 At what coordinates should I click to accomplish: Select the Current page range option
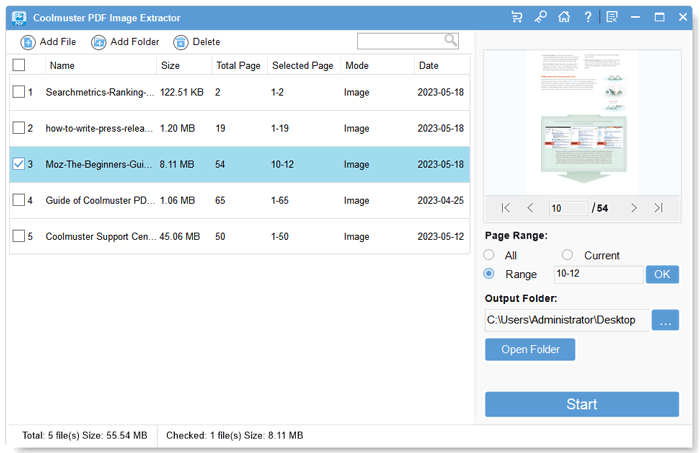pyautogui.click(x=567, y=255)
